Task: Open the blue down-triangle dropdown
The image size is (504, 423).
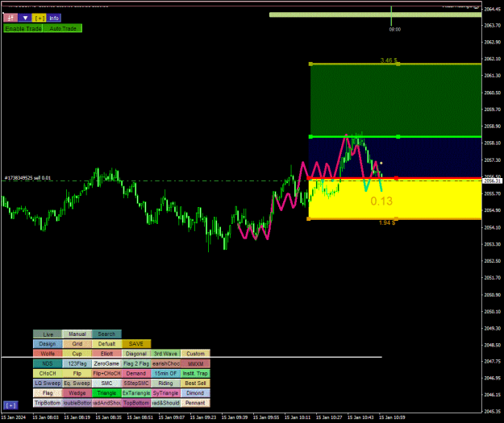Action: (25, 18)
